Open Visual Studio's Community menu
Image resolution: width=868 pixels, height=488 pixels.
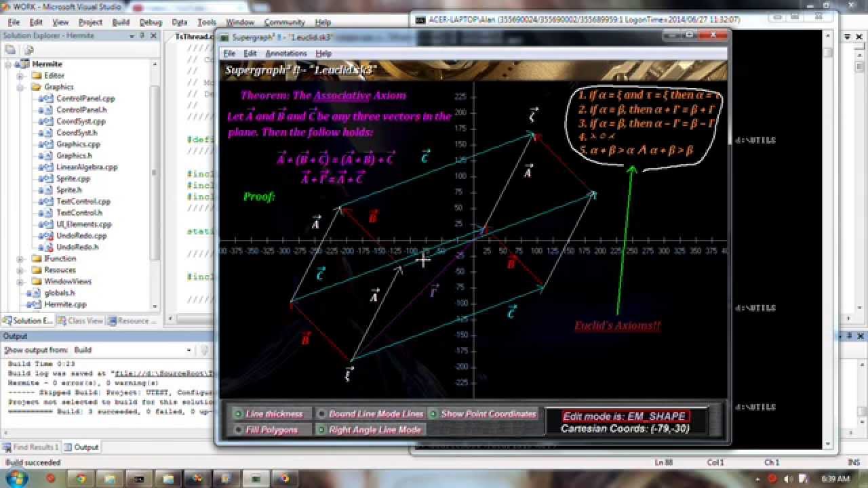(x=284, y=22)
